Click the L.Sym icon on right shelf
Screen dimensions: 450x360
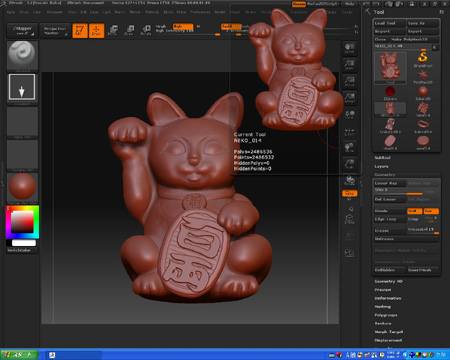[349, 132]
